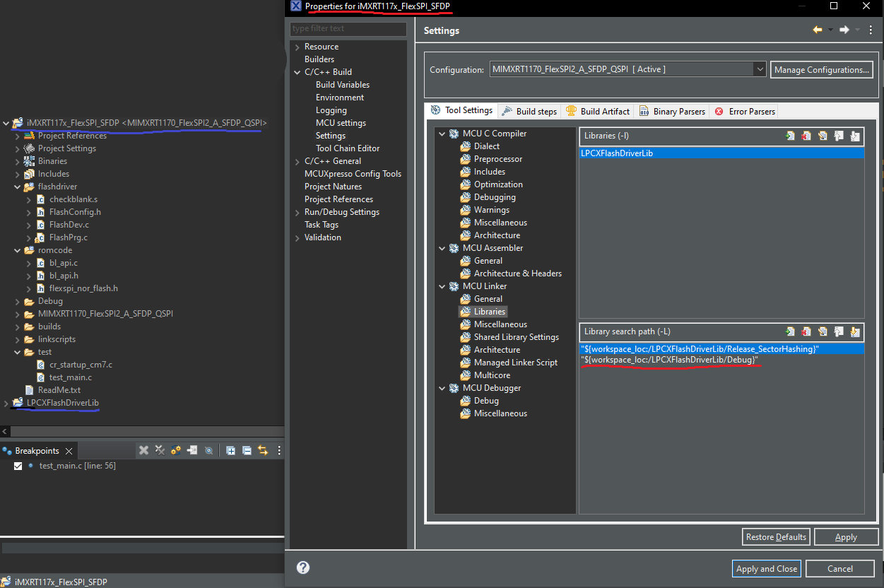Move the selected library search path down
The image size is (884, 588).
[x=855, y=331]
